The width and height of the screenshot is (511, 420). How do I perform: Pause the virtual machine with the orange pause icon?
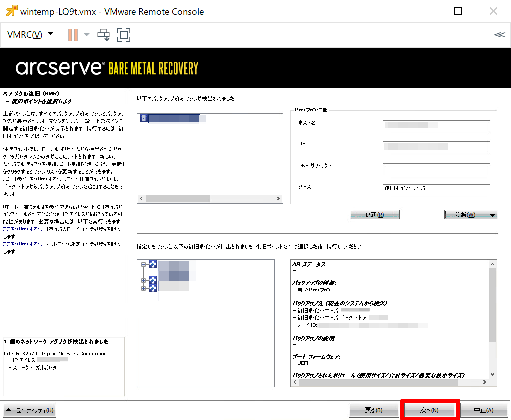(73, 35)
